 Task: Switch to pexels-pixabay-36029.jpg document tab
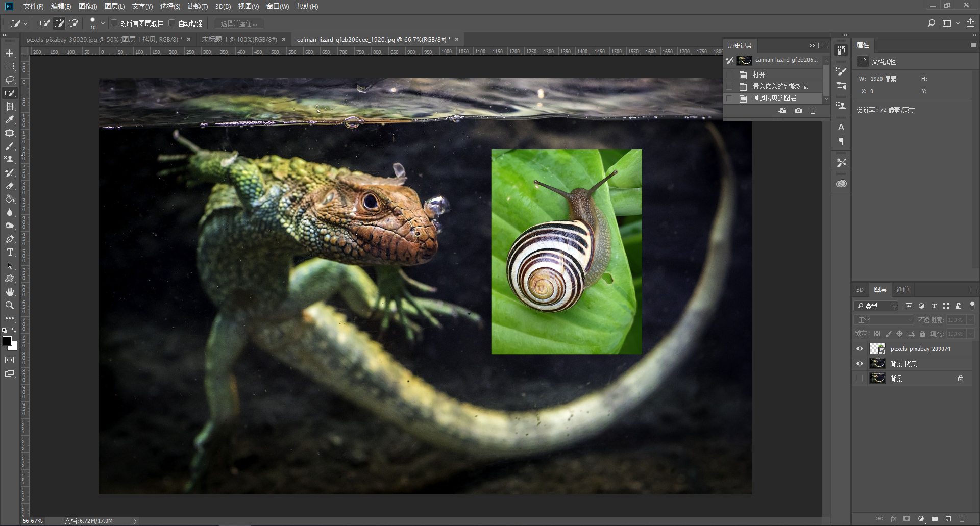click(104, 39)
